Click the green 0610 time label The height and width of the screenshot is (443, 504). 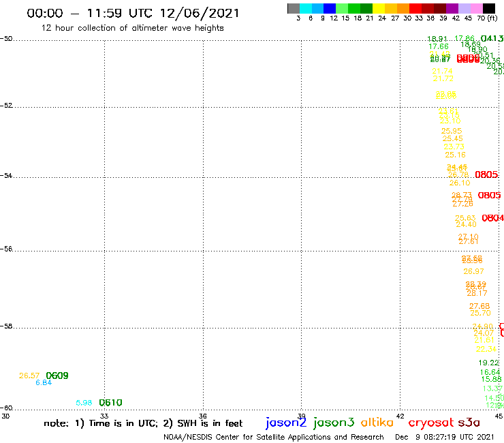[110, 403]
